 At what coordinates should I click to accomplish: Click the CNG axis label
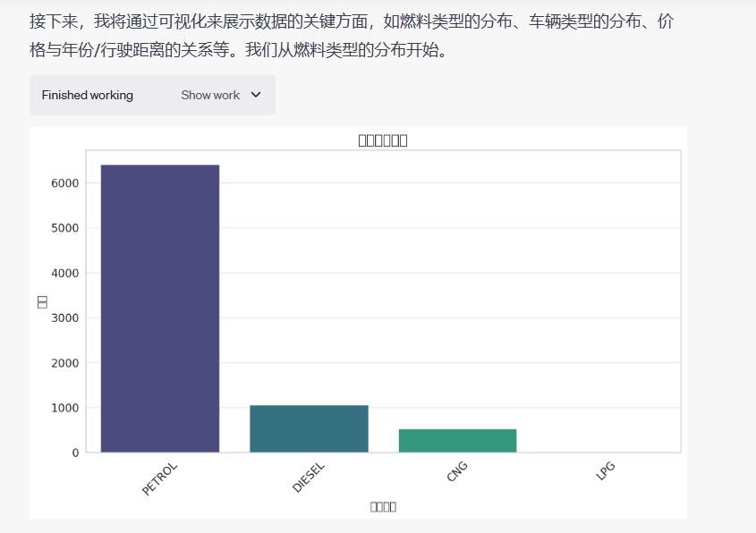(456, 471)
